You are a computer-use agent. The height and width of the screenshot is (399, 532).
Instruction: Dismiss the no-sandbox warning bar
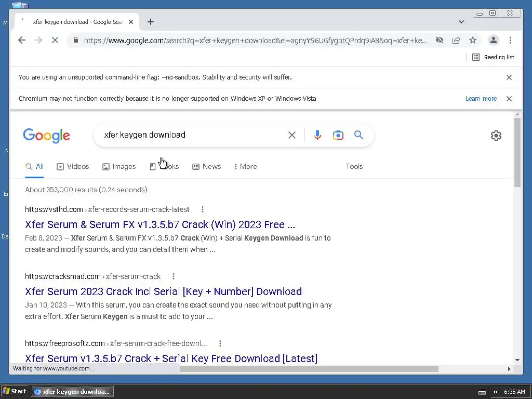pos(509,77)
